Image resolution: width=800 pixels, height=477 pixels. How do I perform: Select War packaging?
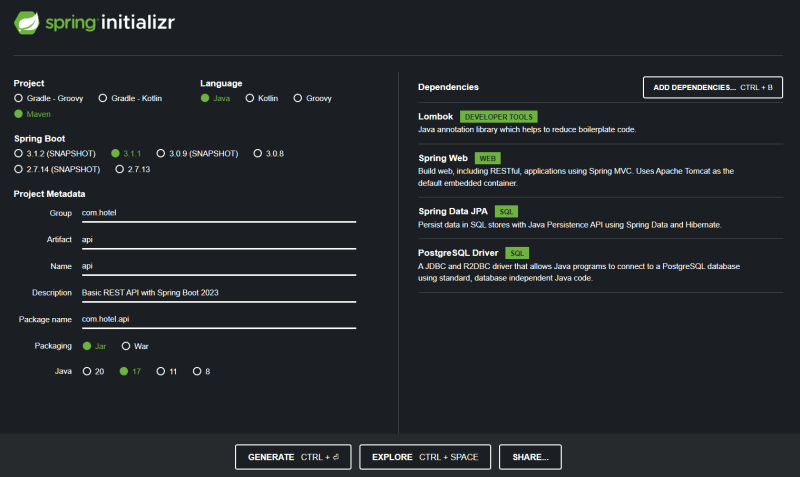pyautogui.click(x=135, y=346)
